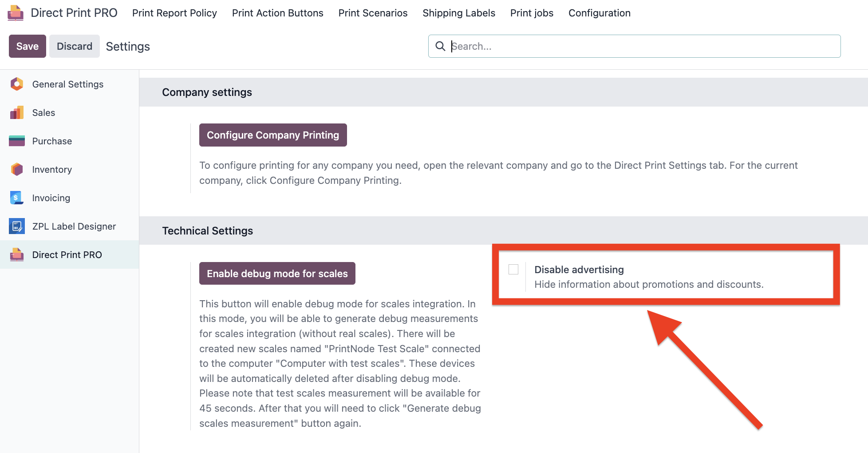This screenshot has width=868, height=453.
Task: Click the Settings breadcrumb title
Action: [128, 47]
